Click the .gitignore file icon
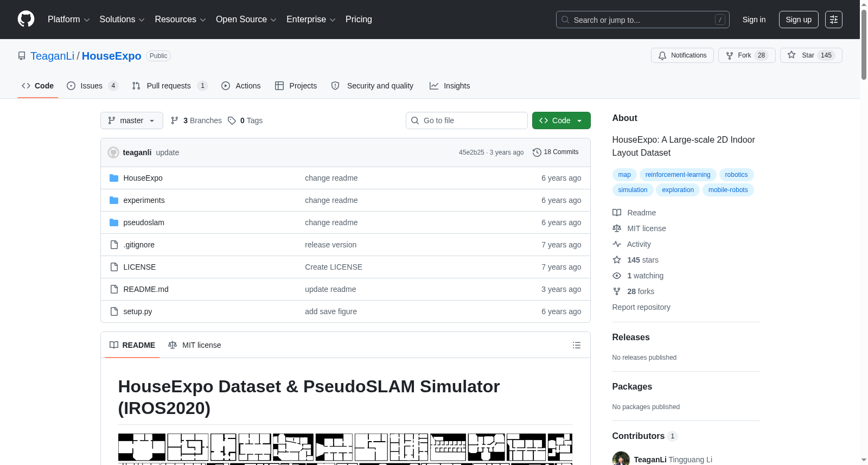The height and width of the screenshot is (465, 868). point(114,245)
